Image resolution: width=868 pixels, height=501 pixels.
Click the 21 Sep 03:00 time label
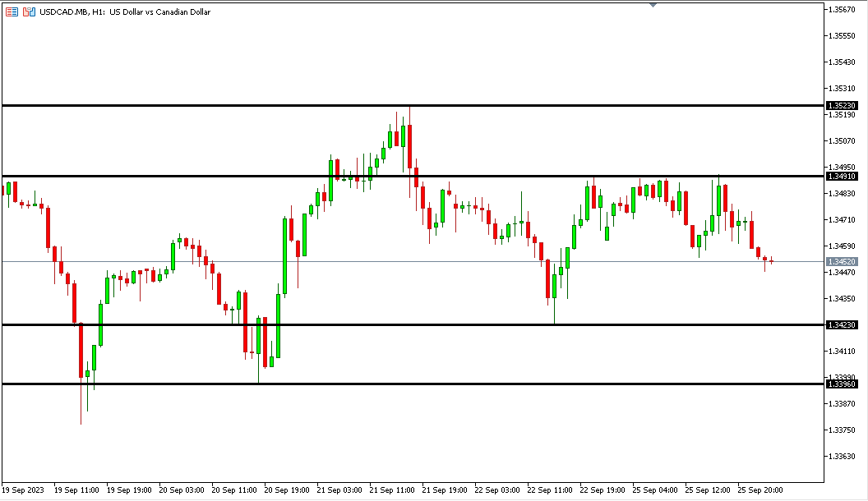click(339, 490)
